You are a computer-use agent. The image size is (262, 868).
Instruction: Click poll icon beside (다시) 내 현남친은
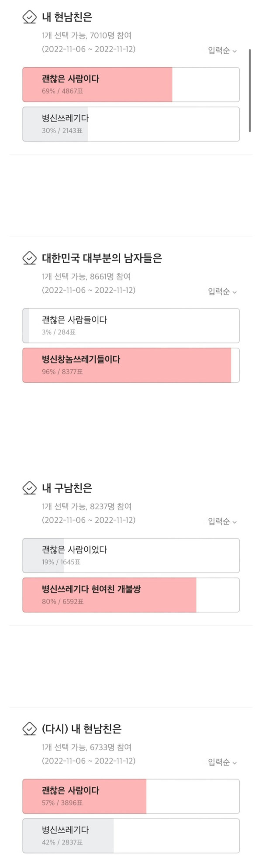pyautogui.click(x=29, y=729)
